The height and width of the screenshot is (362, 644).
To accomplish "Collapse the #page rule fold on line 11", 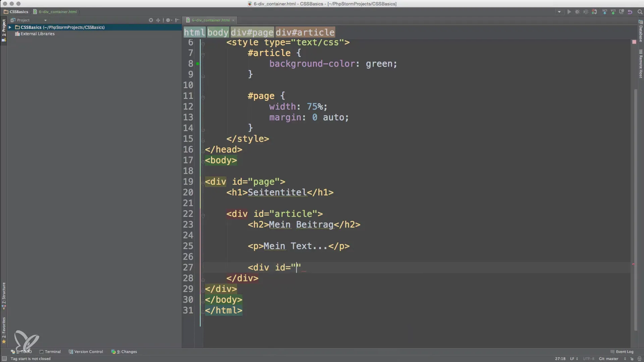I will tap(203, 98).
